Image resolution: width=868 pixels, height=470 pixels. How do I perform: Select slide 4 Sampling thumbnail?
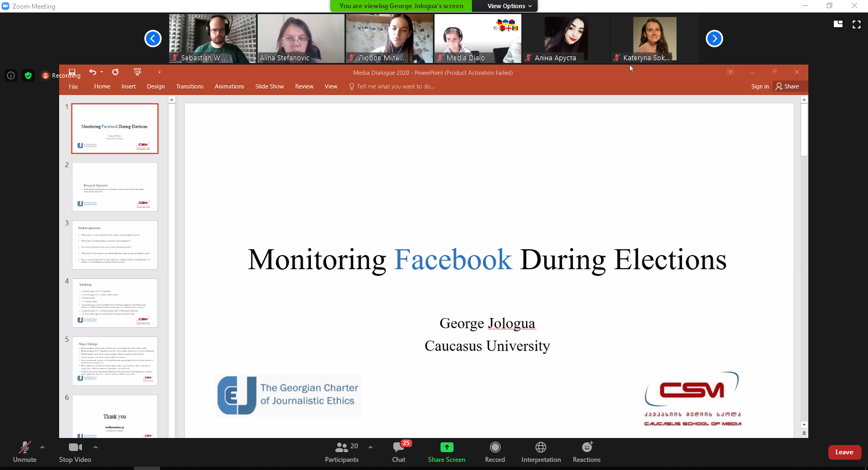115,303
